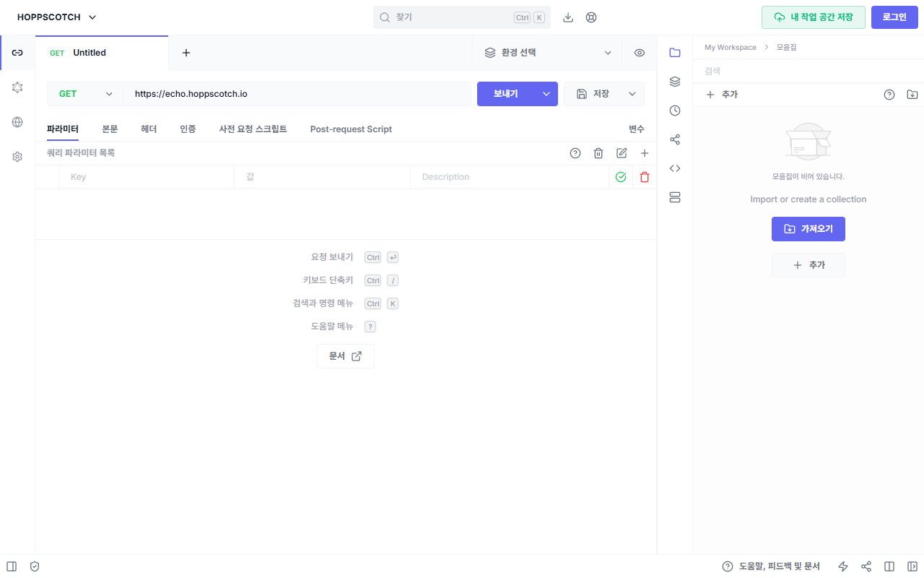Open the interceptor shield icon in bottom bar

click(x=34, y=566)
